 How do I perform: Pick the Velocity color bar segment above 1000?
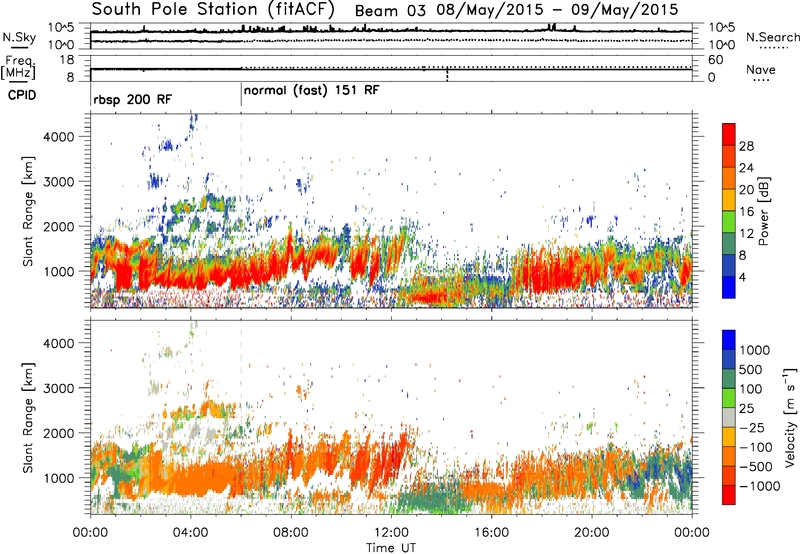point(729,340)
